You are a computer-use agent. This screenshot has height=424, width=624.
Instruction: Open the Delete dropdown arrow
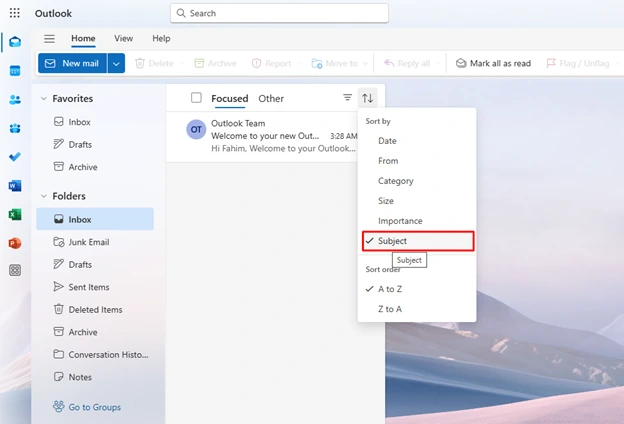coord(182,63)
